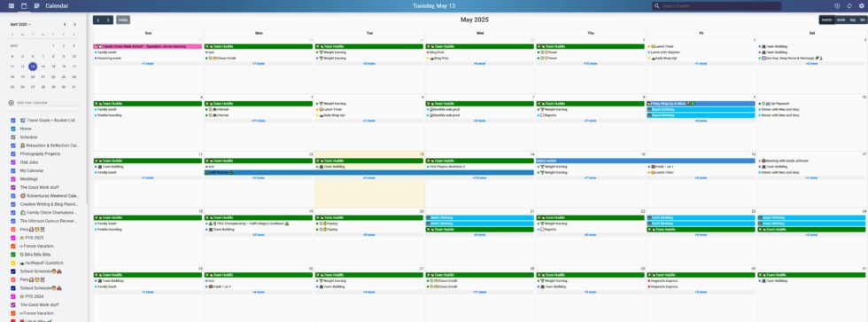The height and width of the screenshot is (322, 868).
Task: Click Kidventures Weekend calendar label
Action: point(50,196)
